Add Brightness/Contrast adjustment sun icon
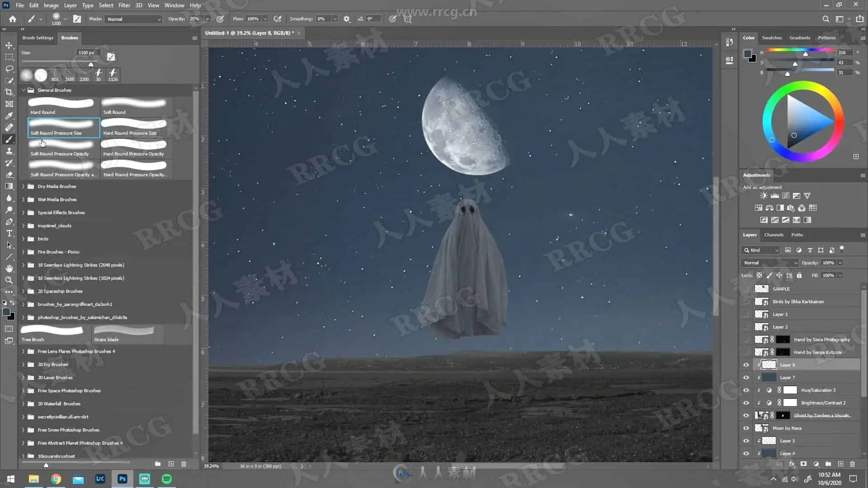The height and width of the screenshot is (488, 868). pos(764,196)
